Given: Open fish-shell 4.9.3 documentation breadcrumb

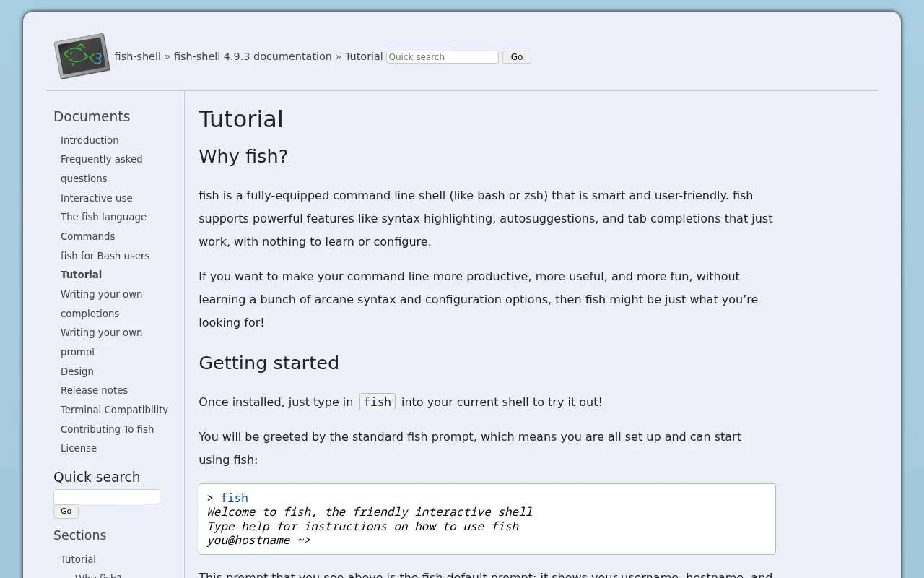Looking at the screenshot, I should tap(253, 56).
